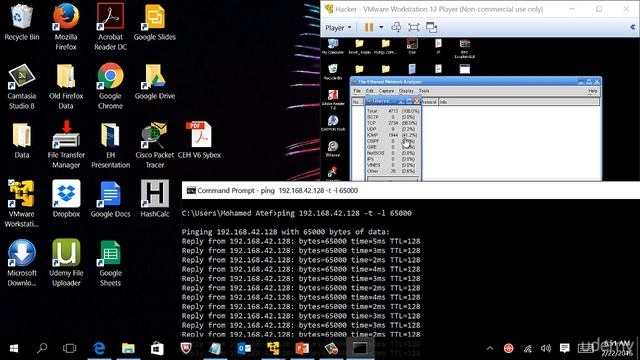Show hidden system tray icons
Screen dimensions: 640x360
pos(490,348)
